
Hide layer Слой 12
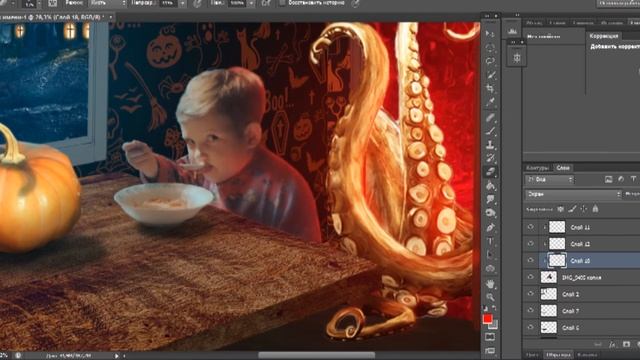pyautogui.click(x=530, y=244)
